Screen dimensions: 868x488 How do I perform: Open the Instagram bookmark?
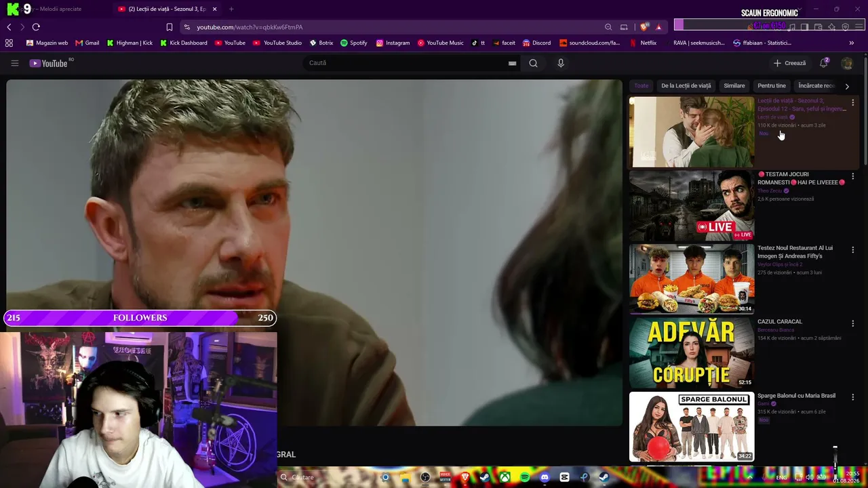(x=393, y=43)
